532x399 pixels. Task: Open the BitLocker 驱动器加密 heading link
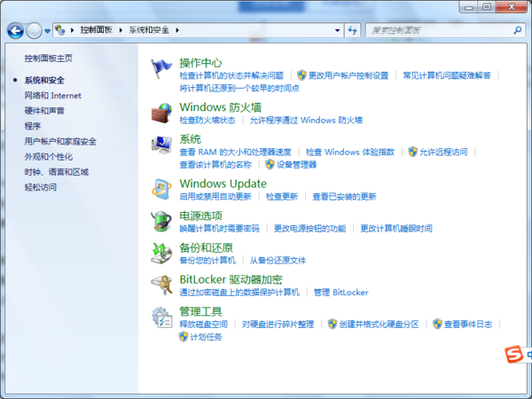pos(231,279)
